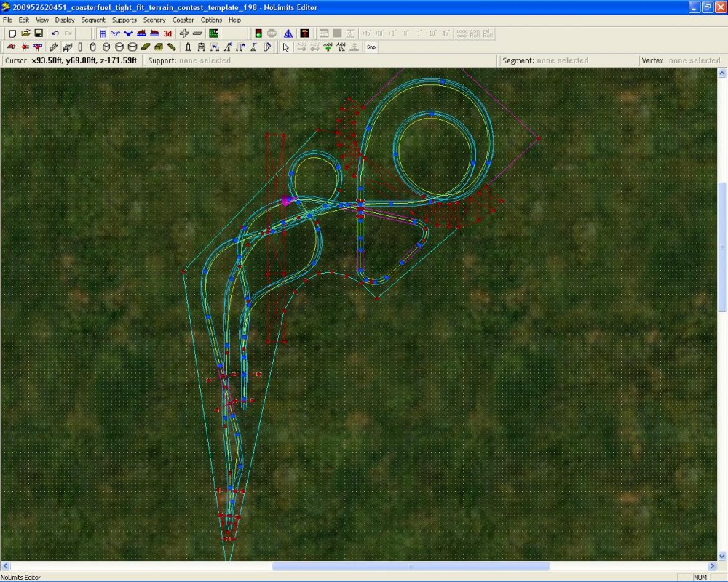The image size is (728, 582).
Task: Toggle the grid display button
Action: coord(103,33)
